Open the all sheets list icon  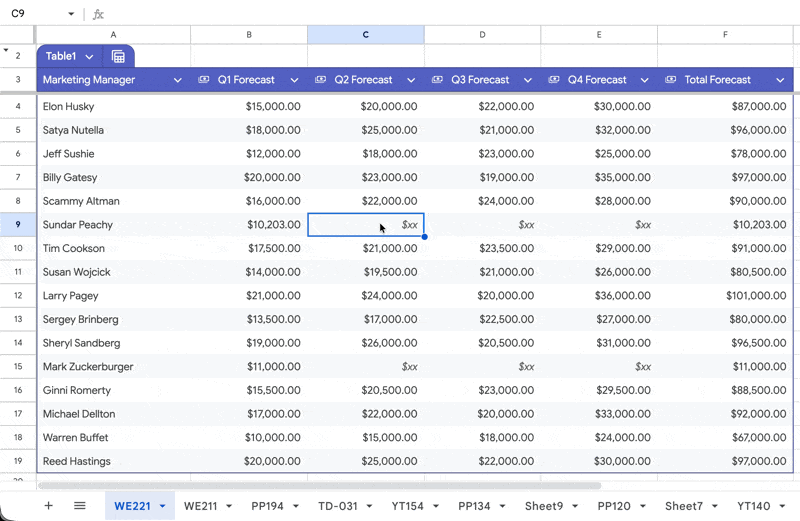[x=80, y=506]
